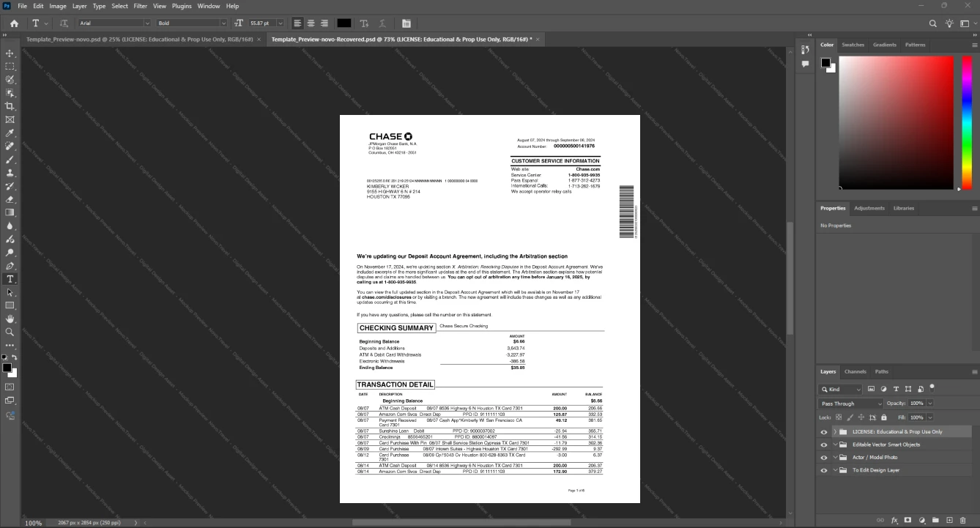This screenshot has width=980, height=528.
Task: Click the zoom percentage field in status bar
Action: click(x=34, y=523)
